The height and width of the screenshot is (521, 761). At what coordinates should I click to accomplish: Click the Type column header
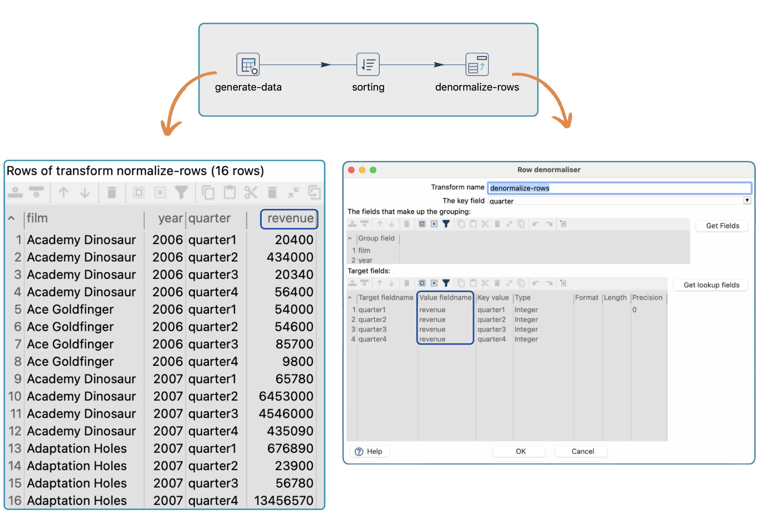click(523, 298)
